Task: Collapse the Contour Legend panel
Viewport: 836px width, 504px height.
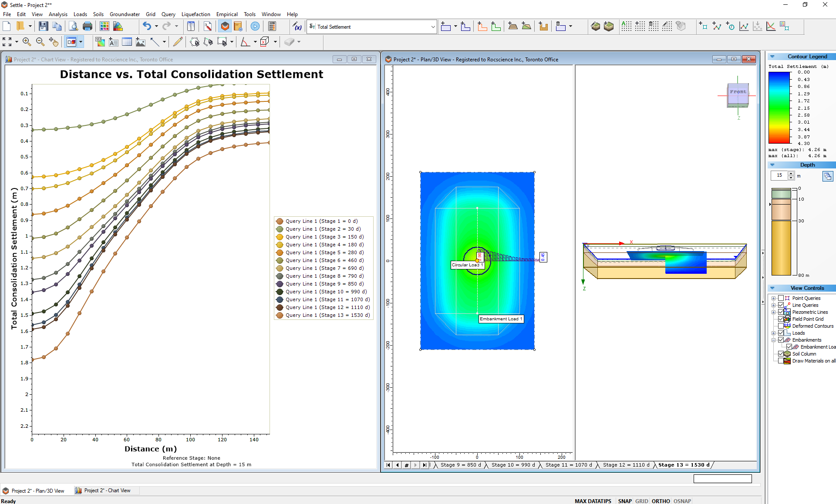Action: (772, 57)
